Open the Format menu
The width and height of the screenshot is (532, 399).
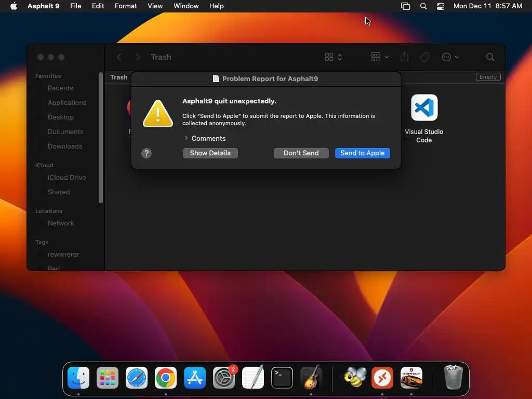click(x=126, y=6)
